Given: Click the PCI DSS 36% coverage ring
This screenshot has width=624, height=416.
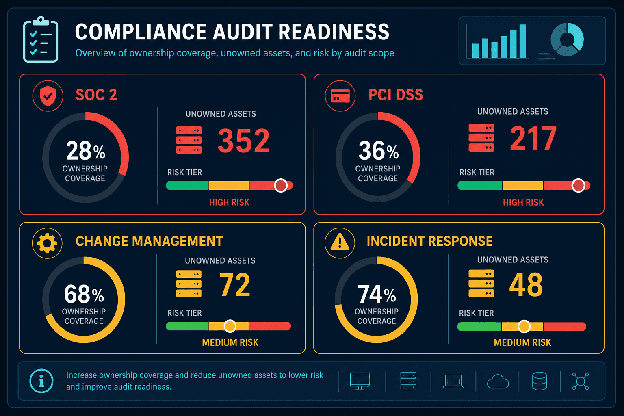Looking at the screenshot, I should pyautogui.click(x=378, y=157).
